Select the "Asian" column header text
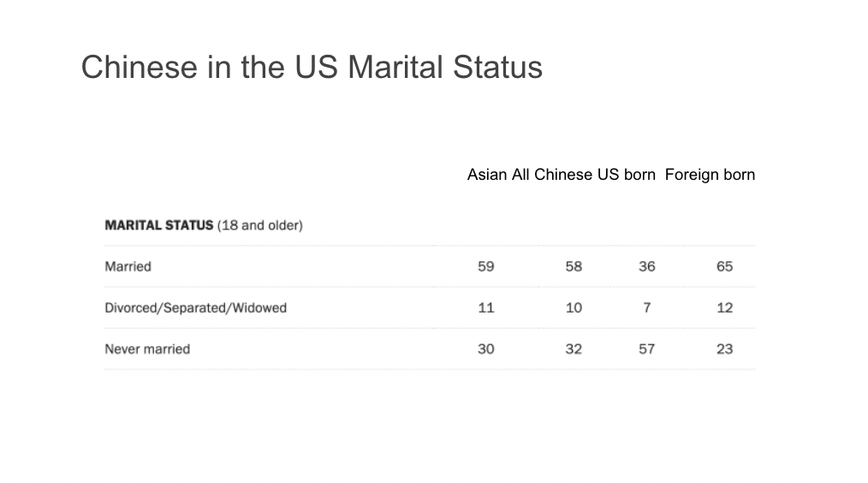 487,175
